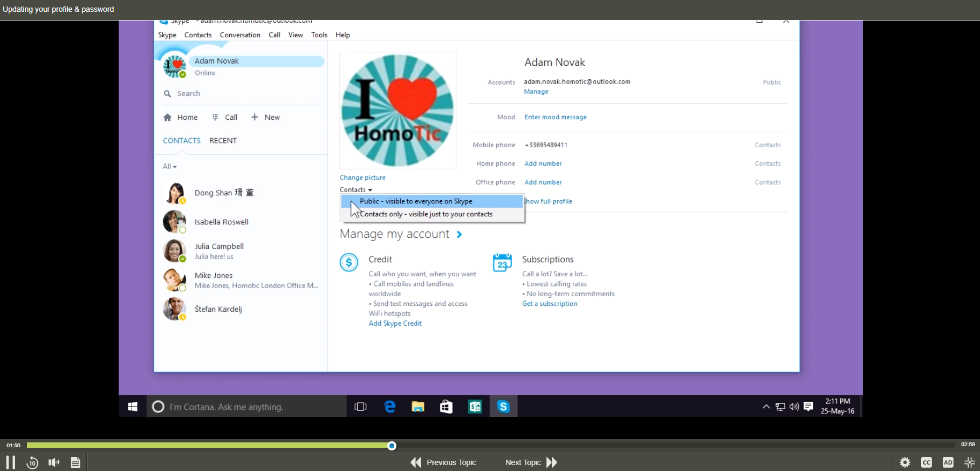Open the Tools menu

319,35
